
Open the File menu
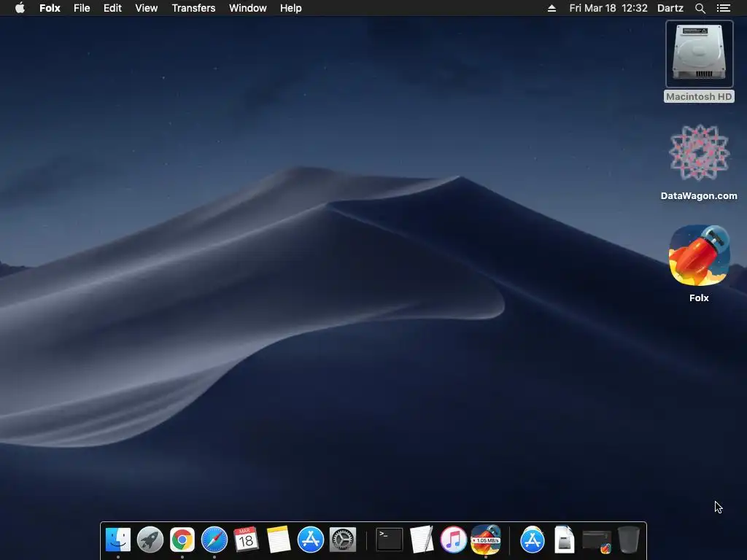(82, 8)
